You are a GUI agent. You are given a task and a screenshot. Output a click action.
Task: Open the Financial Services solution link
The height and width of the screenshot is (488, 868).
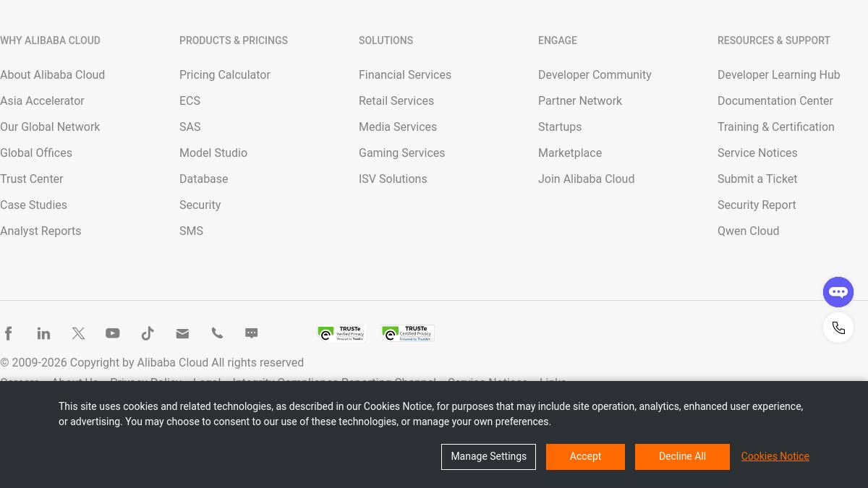click(x=404, y=75)
